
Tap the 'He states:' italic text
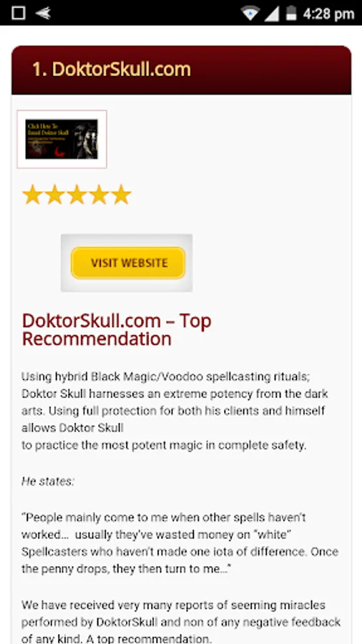tap(48, 481)
